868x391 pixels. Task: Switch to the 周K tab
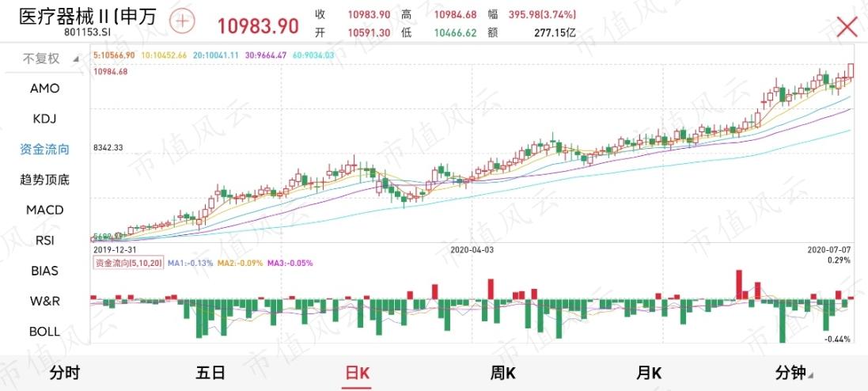[x=502, y=373]
